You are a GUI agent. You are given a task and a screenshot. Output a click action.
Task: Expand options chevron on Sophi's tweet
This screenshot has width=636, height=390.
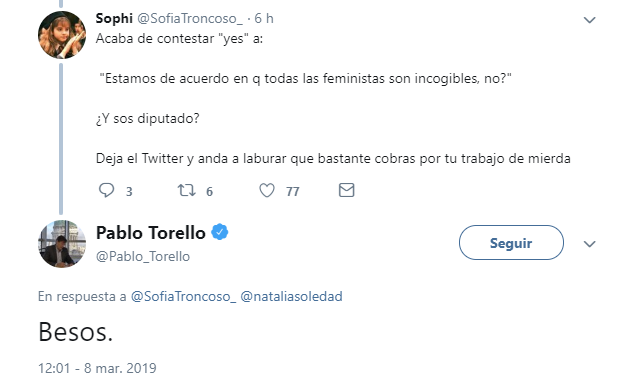point(589,19)
